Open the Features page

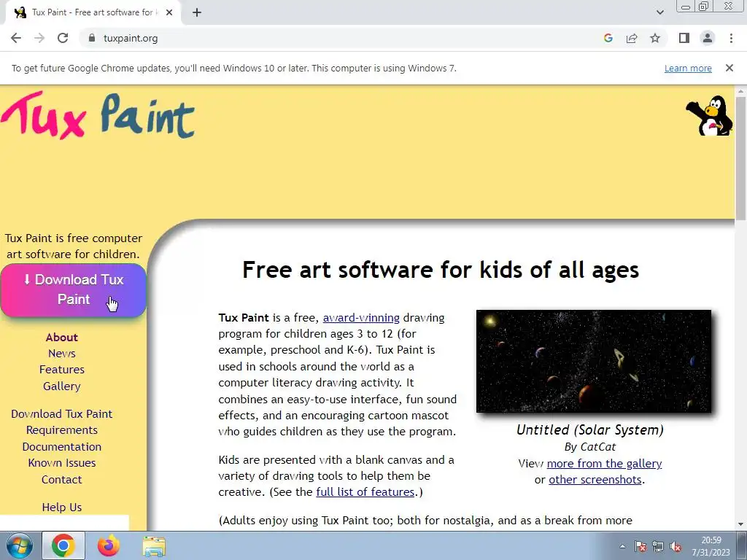tap(62, 370)
